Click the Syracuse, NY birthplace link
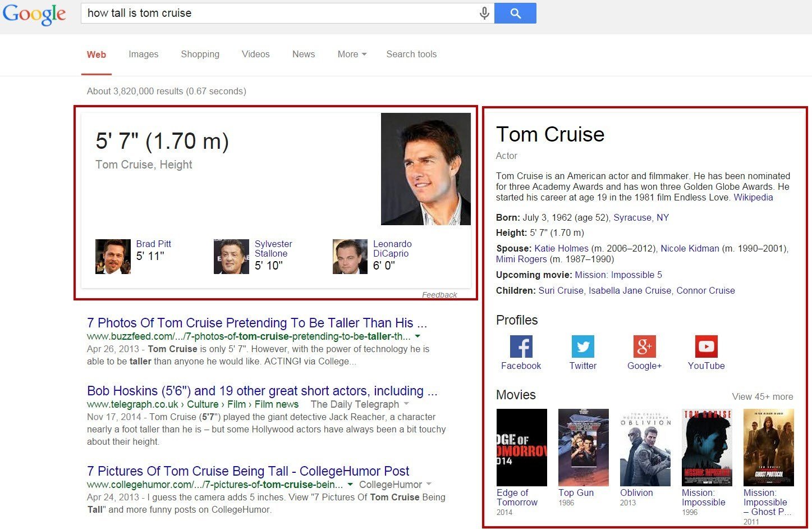Viewport: 812px width, 529px height. (641, 218)
